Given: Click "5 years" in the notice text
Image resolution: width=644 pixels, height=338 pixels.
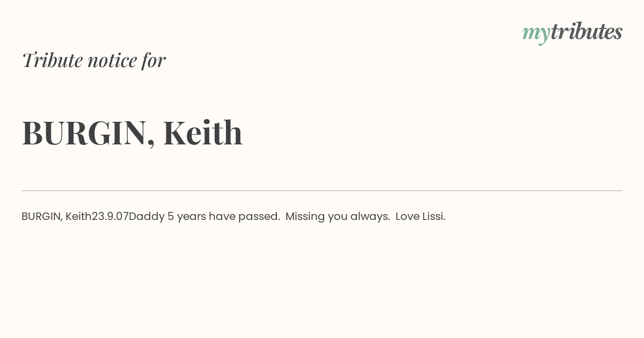Looking at the screenshot, I should (187, 217).
